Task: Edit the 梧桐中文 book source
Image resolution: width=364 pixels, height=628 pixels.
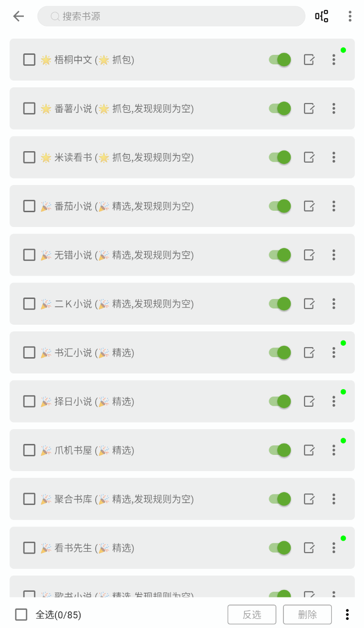Action: (x=309, y=60)
